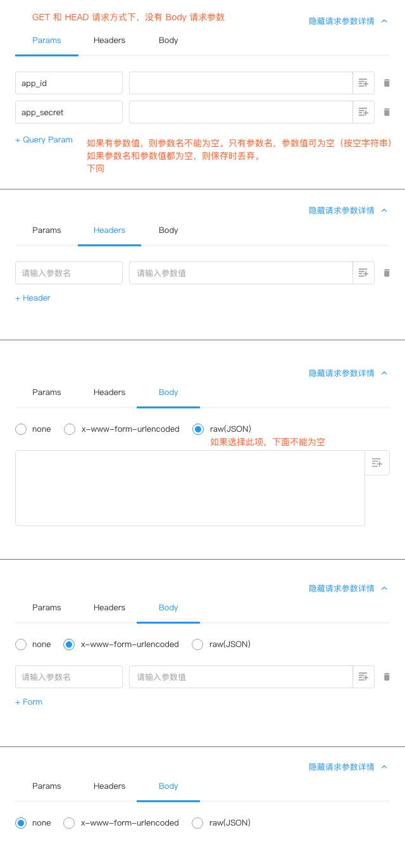Select the none radio above the JSON textarea

tap(21, 429)
